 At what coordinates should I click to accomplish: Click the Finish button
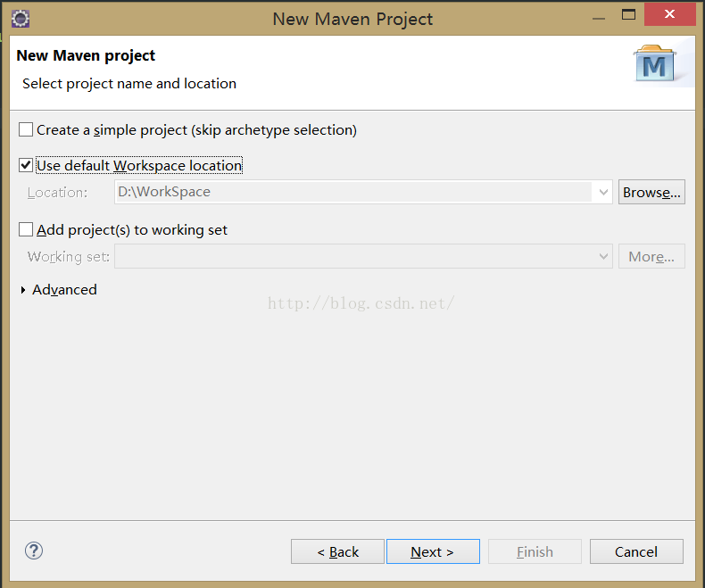click(x=535, y=551)
